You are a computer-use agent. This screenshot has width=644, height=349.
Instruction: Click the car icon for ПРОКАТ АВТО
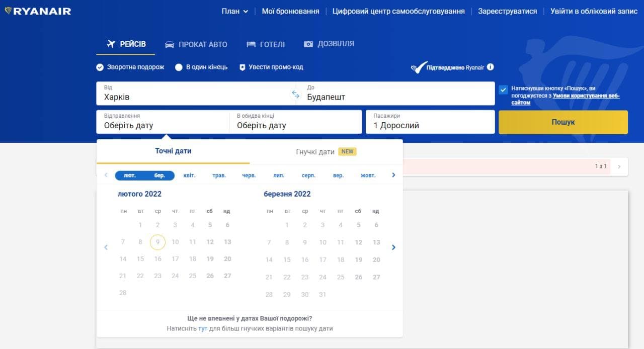pos(171,44)
